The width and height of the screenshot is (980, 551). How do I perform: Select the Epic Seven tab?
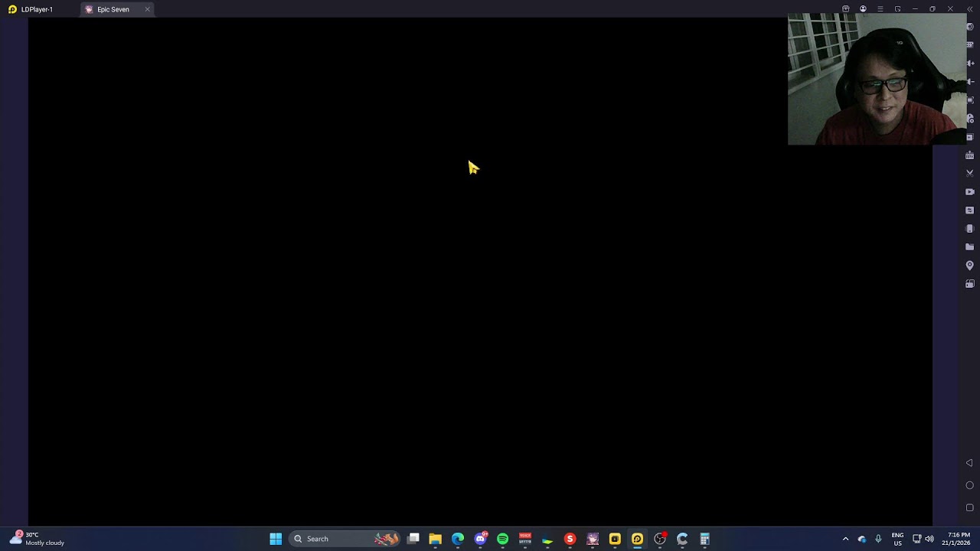pos(113,9)
